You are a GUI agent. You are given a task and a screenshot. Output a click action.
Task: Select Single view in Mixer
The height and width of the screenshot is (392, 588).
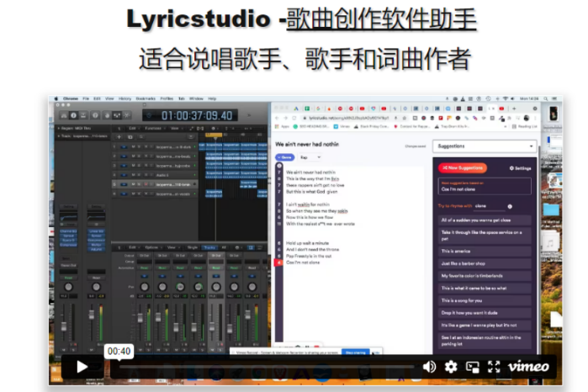click(x=193, y=247)
